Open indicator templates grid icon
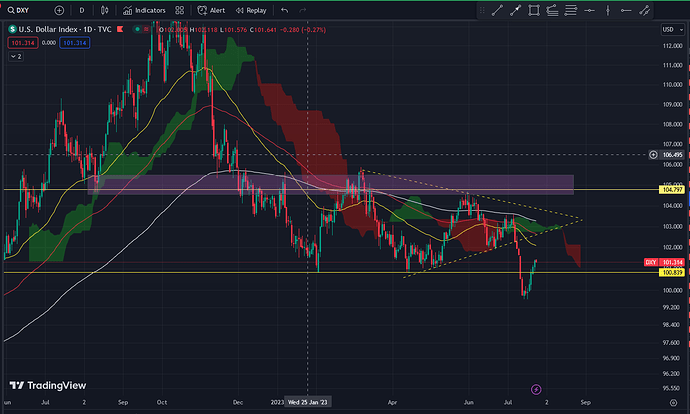This screenshot has width=690, height=414. tap(180, 10)
